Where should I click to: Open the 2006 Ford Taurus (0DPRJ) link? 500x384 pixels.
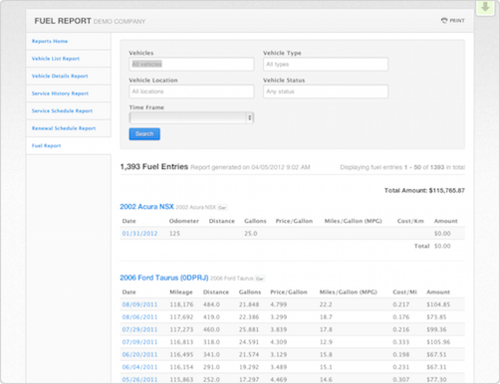pos(164,278)
